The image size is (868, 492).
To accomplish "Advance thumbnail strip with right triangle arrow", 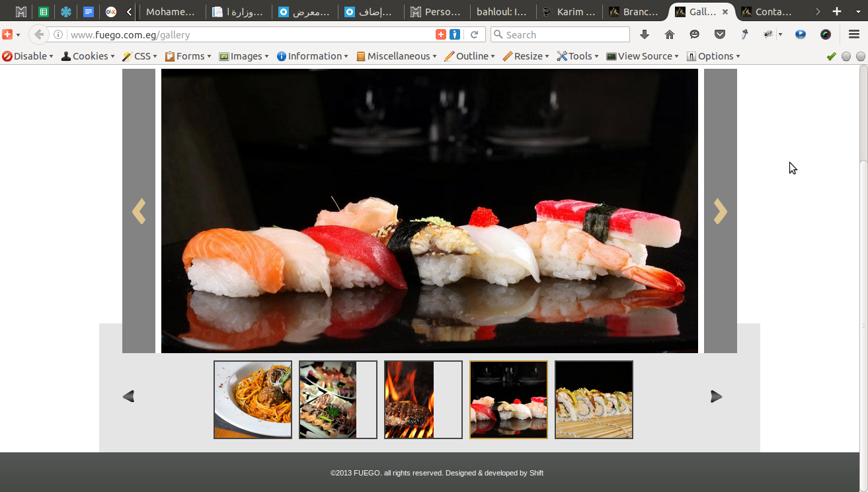I will pyautogui.click(x=716, y=396).
